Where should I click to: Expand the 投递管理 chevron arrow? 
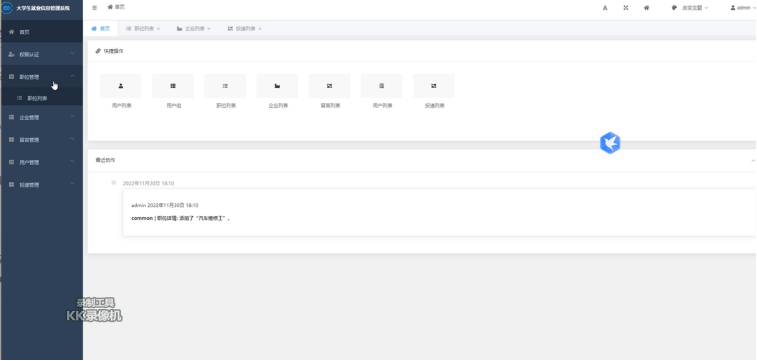coord(72,183)
